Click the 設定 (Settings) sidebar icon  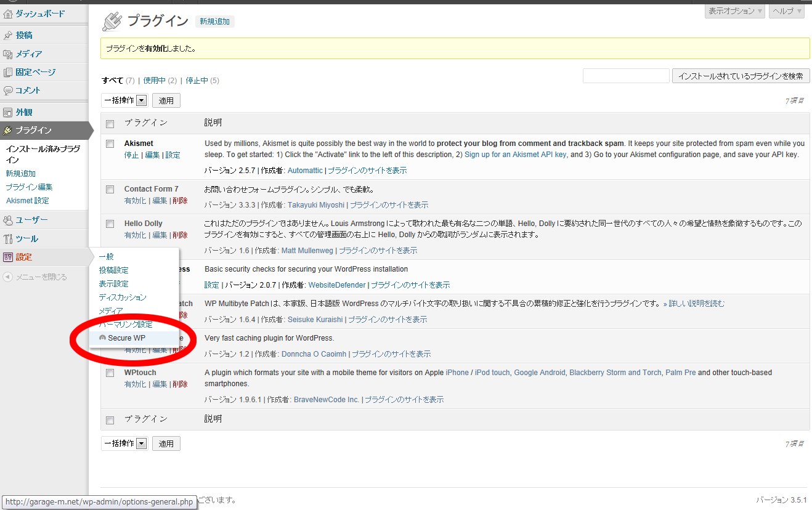[8, 257]
